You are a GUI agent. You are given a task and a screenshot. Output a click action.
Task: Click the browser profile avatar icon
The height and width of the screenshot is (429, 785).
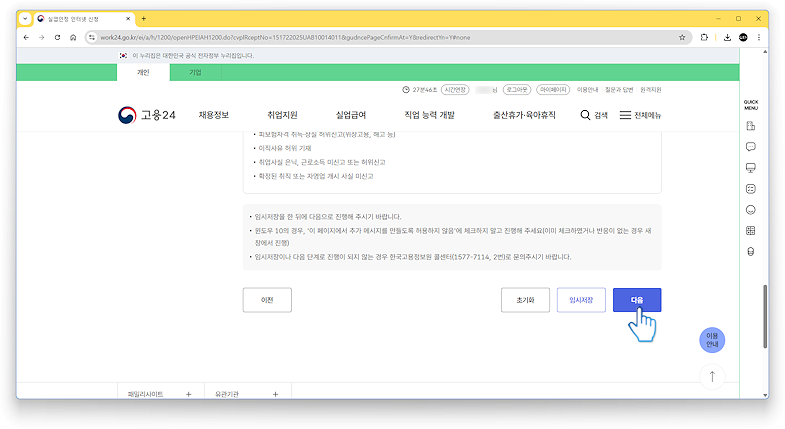[743, 38]
